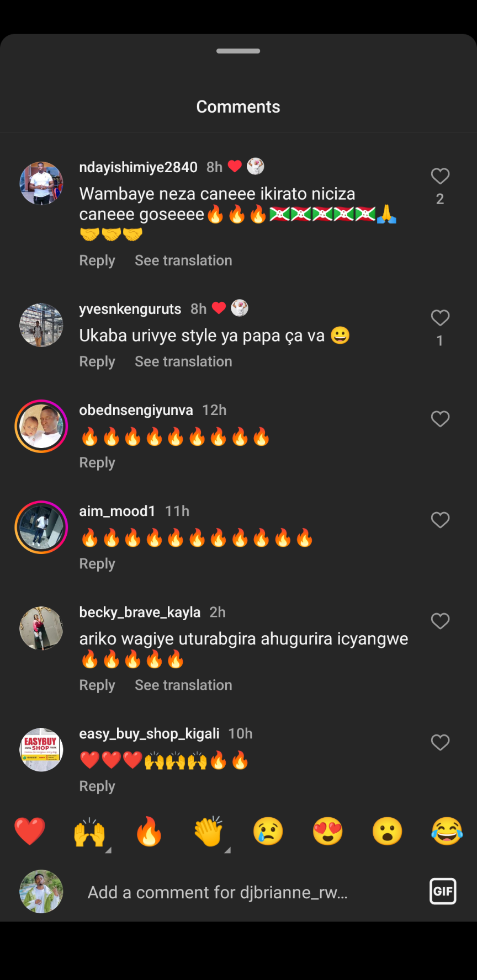This screenshot has width=477, height=980.
Task: See translation of becky_brave_kayla's comment
Action: coord(183,685)
